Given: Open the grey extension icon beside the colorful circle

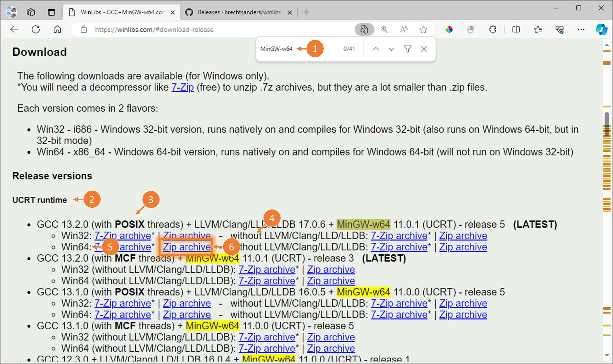Looking at the screenshot, I should (x=471, y=29).
